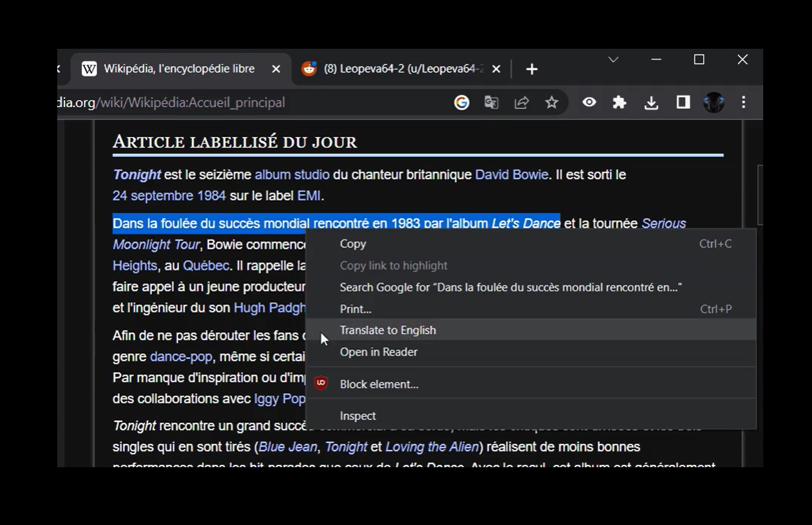This screenshot has height=525, width=812.
Task: Follow the Québec link
Action: (x=206, y=266)
